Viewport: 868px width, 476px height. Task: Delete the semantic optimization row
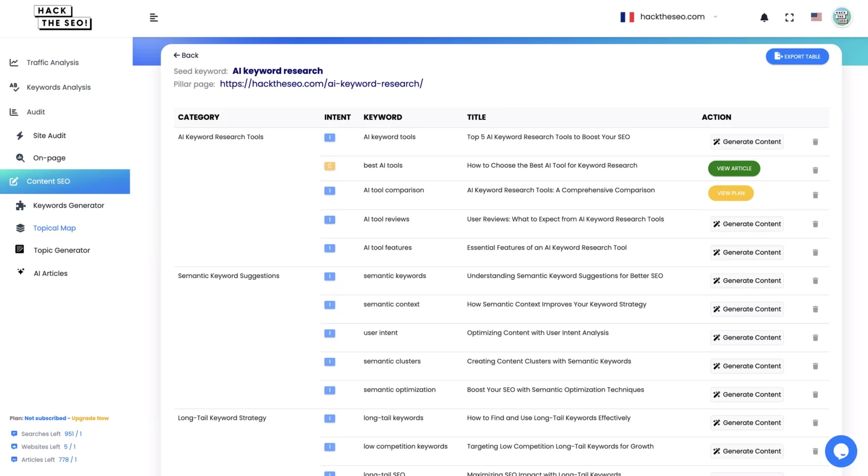coord(815,395)
